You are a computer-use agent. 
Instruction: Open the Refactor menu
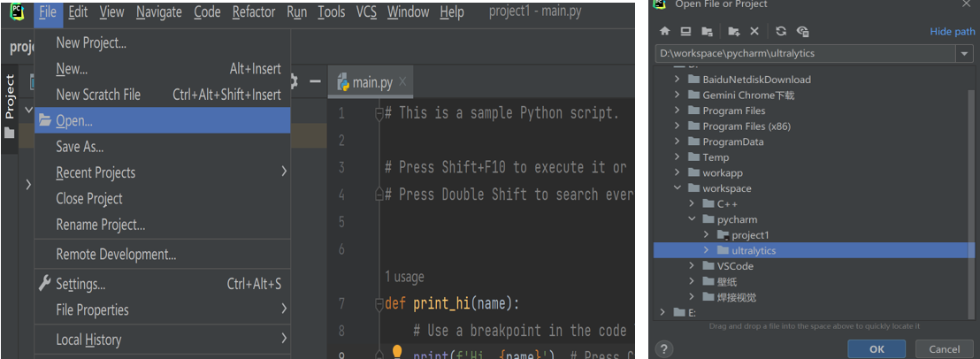coord(253,11)
